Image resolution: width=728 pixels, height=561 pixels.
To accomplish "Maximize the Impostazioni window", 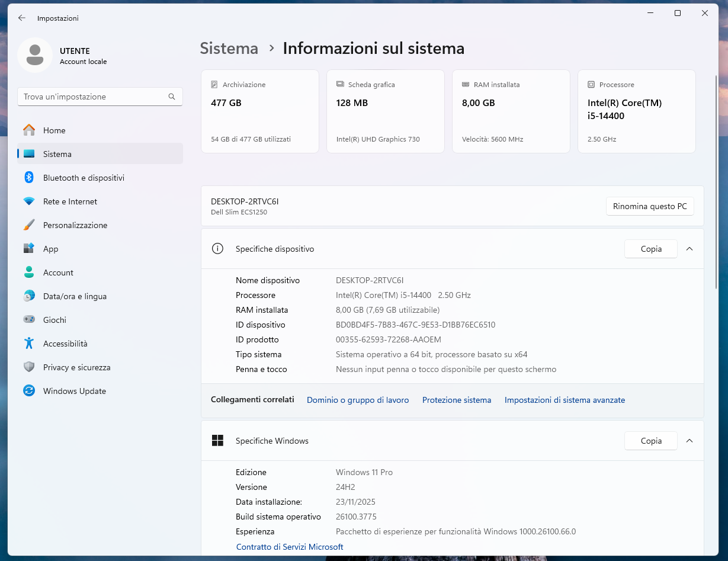I will 678,13.
